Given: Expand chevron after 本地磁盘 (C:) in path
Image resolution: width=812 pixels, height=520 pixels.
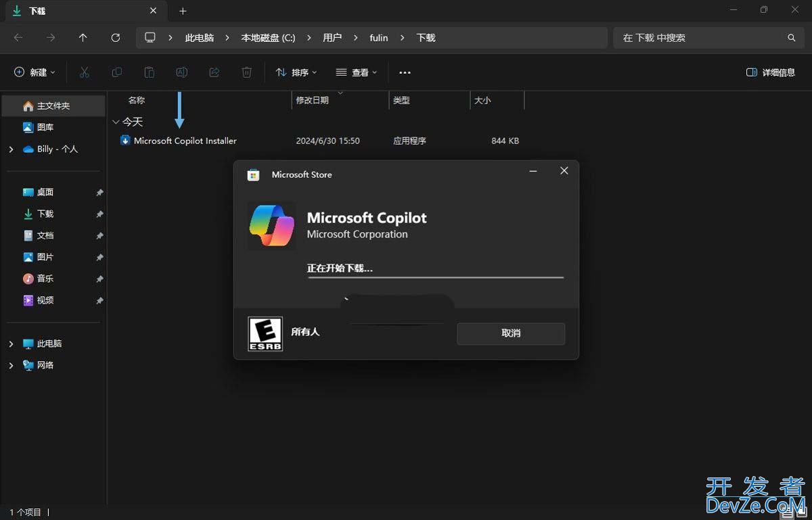Looking at the screenshot, I should (309, 38).
